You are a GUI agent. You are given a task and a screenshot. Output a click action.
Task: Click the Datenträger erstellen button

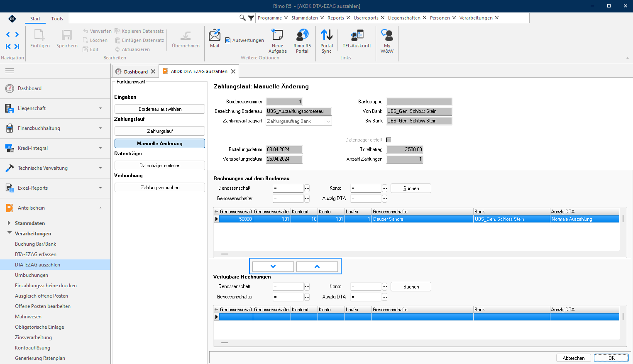(160, 166)
